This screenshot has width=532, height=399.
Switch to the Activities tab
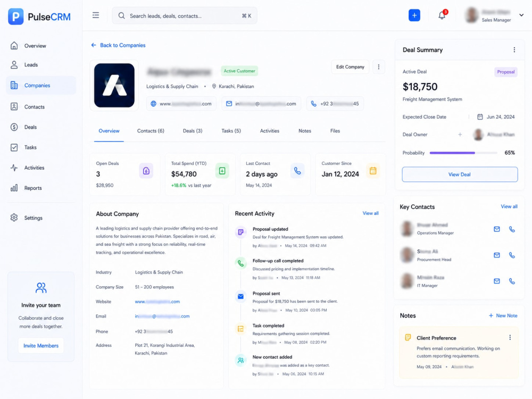pyautogui.click(x=269, y=131)
